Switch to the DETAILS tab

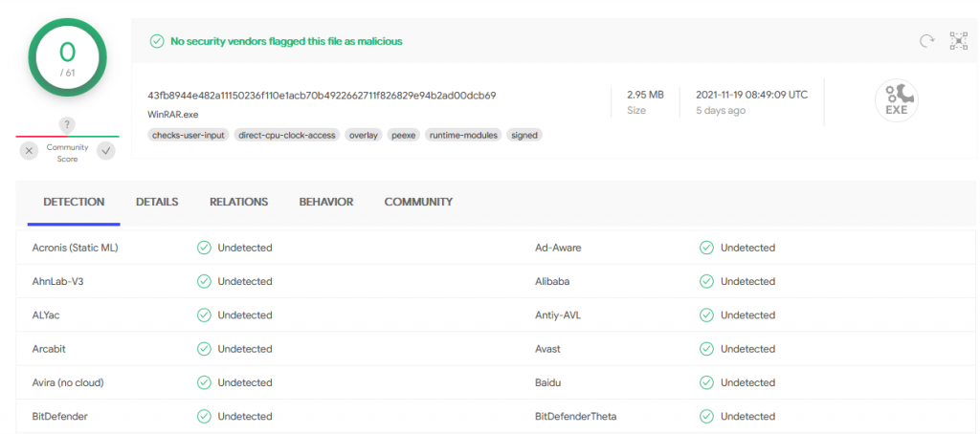pos(157,202)
